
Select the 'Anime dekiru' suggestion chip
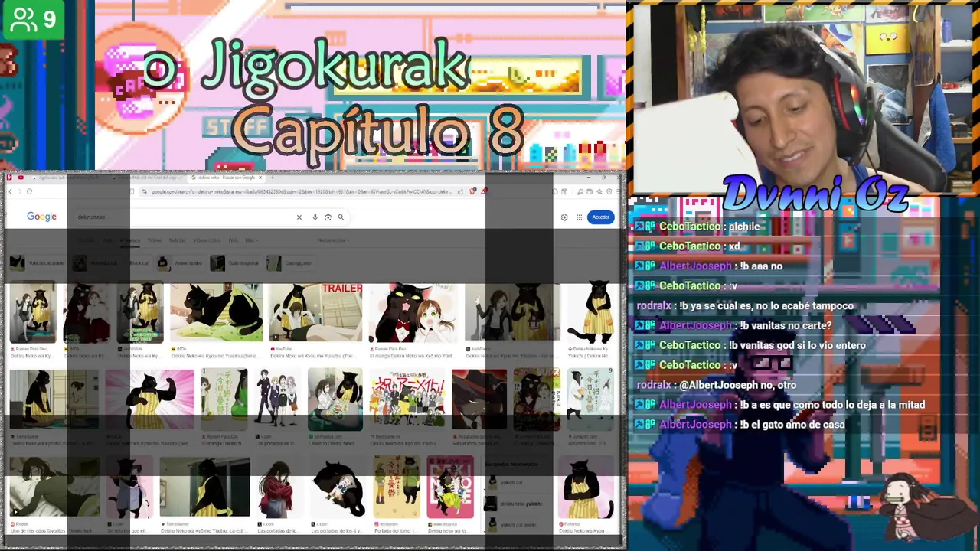pos(180,263)
